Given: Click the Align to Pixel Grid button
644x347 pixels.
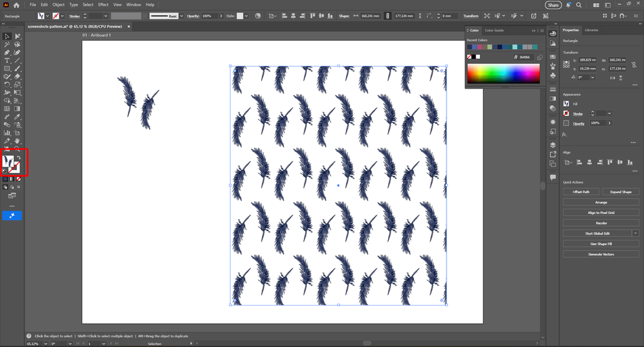Looking at the screenshot, I should click(601, 212).
